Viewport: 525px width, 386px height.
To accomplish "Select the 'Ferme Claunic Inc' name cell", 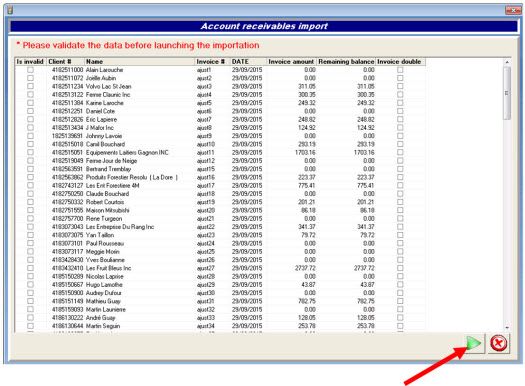I will 108,95.
